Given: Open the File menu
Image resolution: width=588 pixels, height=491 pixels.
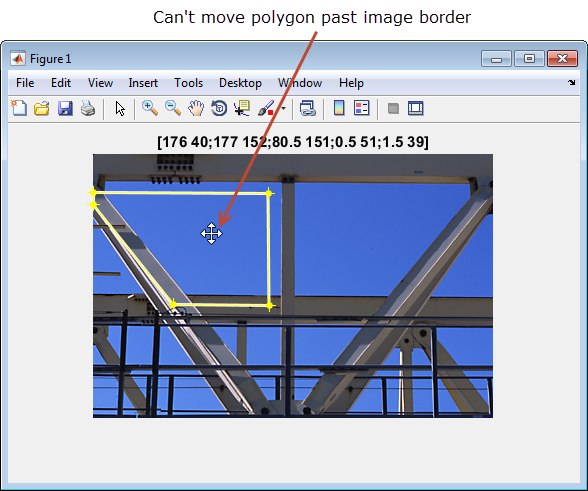Looking at the screenshot, I should tap(25, 83).
